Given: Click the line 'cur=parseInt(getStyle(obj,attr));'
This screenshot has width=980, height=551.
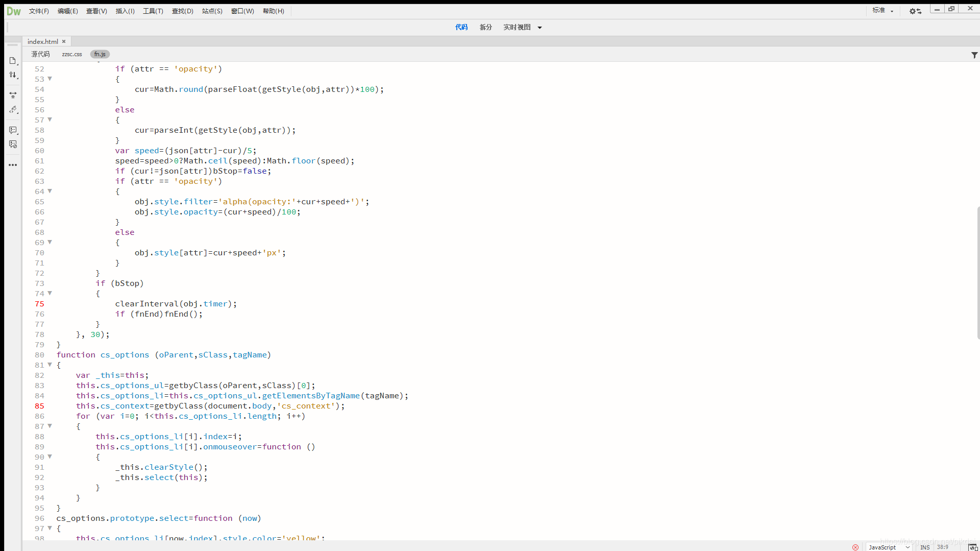Looking at the screenshot, I should [x=215, y=130].
